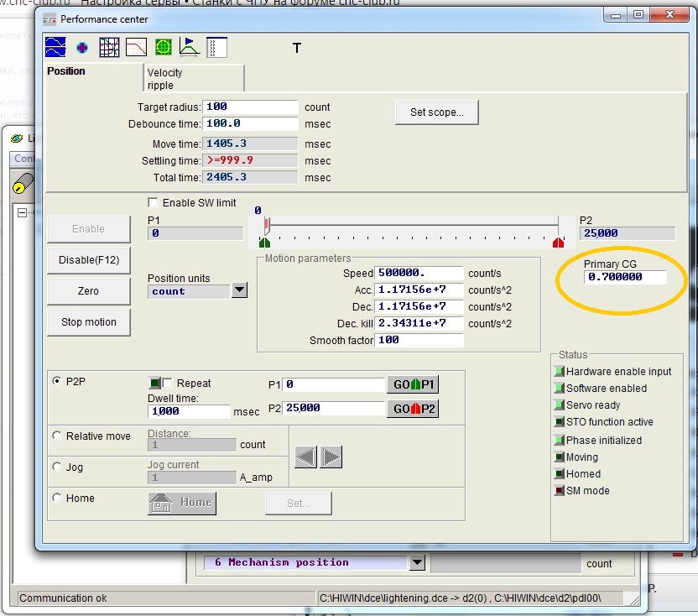Viewport: 698px width, 616px height.
Task: Open the trapezoid motion profile icon
Action: [x=190, y=47]
